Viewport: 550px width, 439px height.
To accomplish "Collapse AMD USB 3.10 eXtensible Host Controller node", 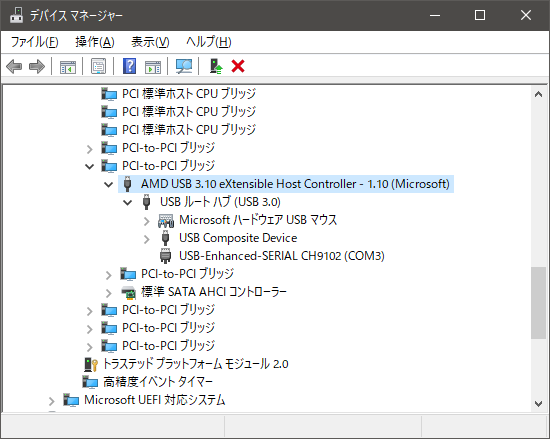I will (109, 184).
